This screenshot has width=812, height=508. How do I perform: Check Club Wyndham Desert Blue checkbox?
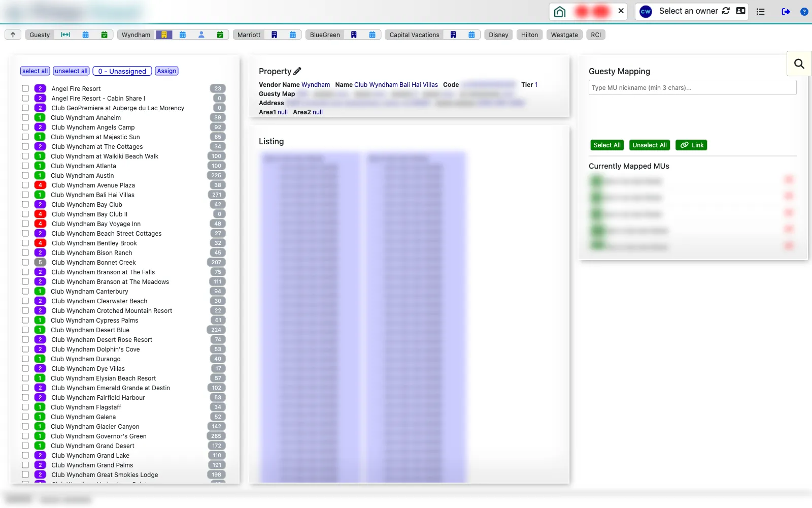(25, 330)
